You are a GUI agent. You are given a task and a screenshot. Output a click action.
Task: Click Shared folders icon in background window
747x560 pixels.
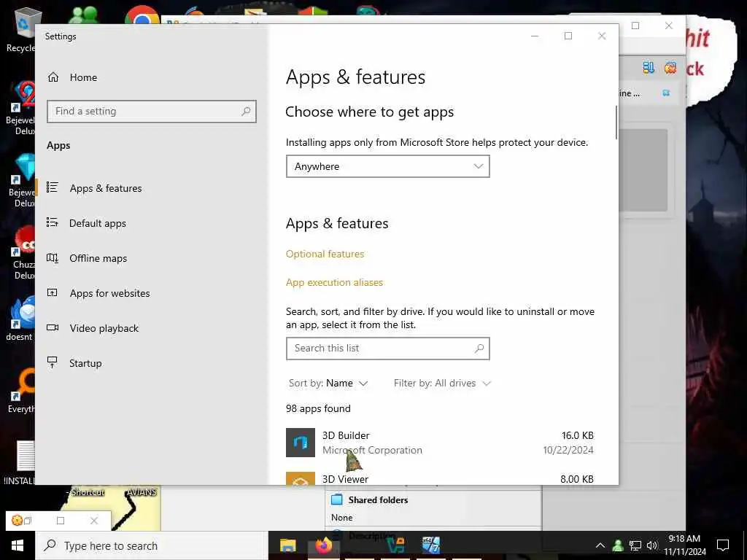(x=337, y=499)
